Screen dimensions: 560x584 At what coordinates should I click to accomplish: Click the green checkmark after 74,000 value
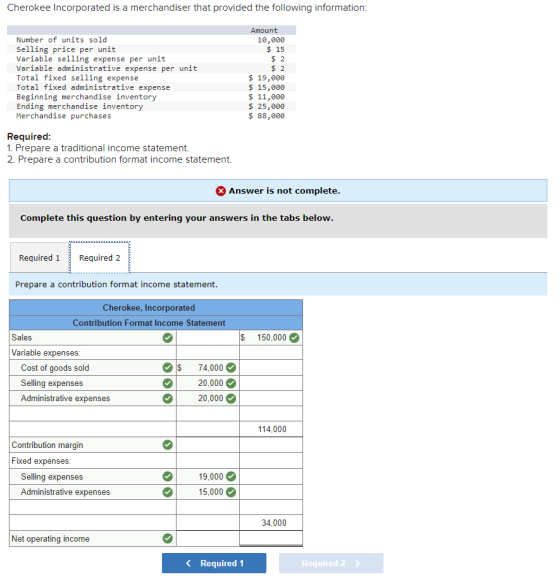coord(231,368)
